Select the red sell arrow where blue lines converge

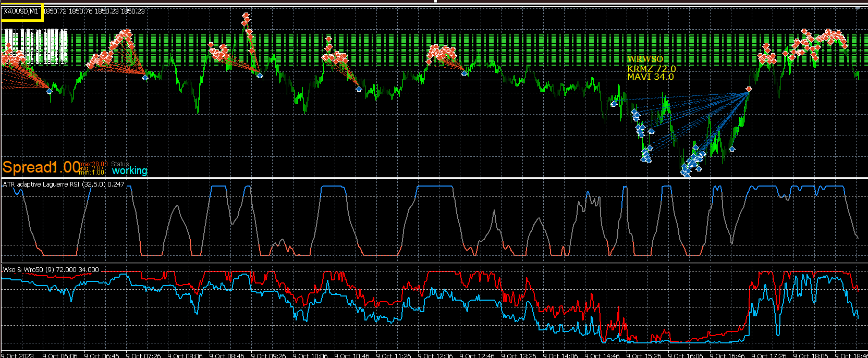[x=749, y=90]
